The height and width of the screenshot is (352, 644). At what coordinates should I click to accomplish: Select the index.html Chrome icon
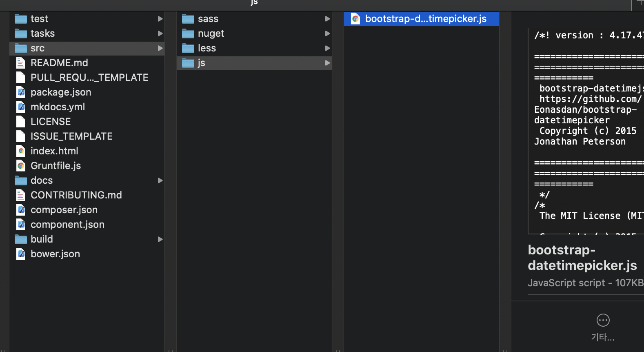coord(21,151)
